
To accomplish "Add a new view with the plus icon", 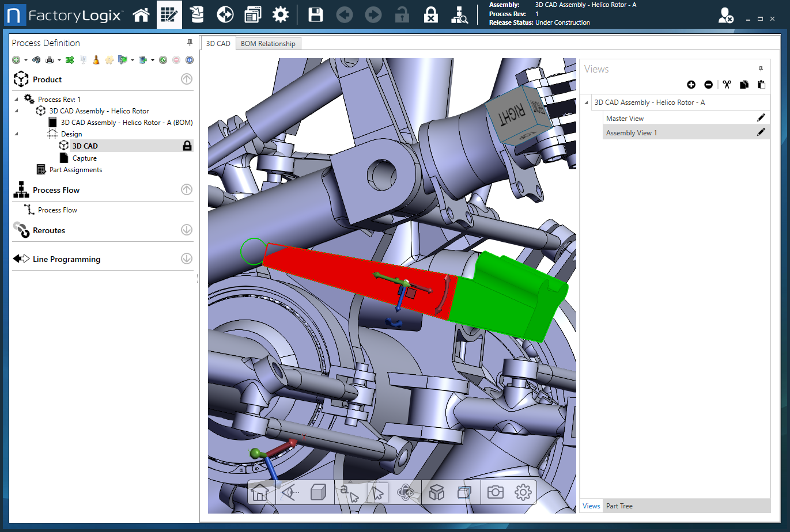I will click(x=691, y=84).
